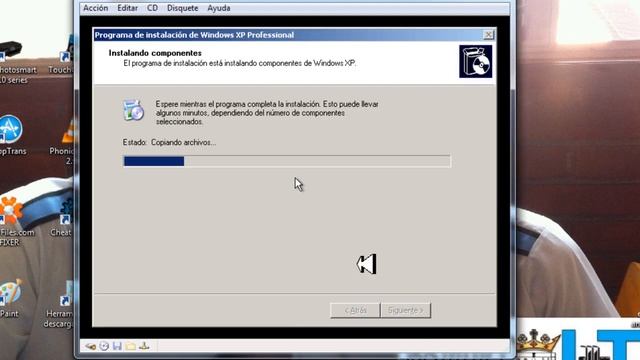This screenshot has width=640, height=360.
Task: Click the grayed Siguiente button
Action: pos(406,311)
